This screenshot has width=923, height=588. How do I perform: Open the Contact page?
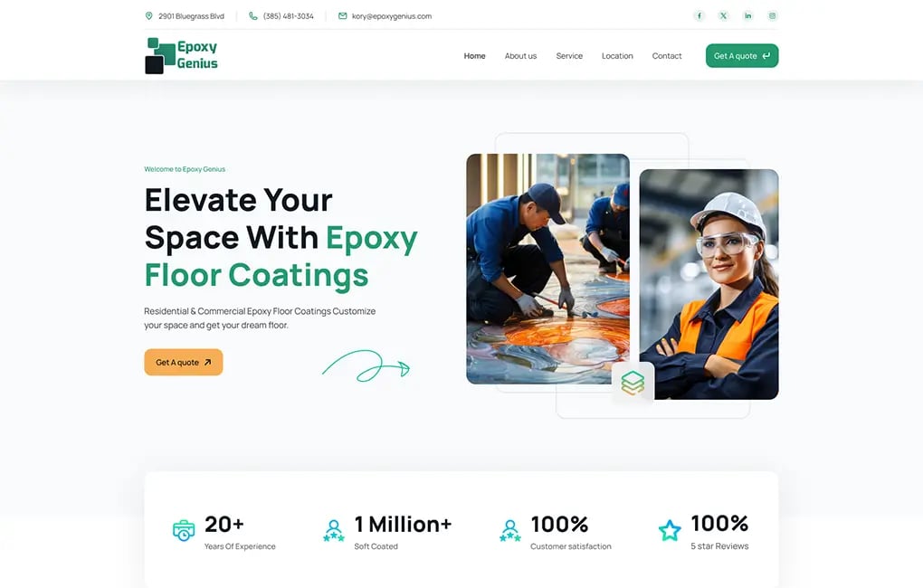tap(667, 56)
